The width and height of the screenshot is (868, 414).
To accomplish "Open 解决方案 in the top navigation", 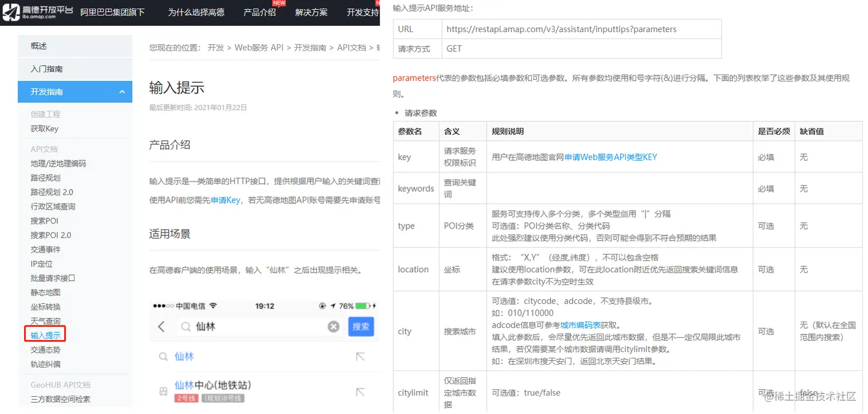I will [311, 12].
